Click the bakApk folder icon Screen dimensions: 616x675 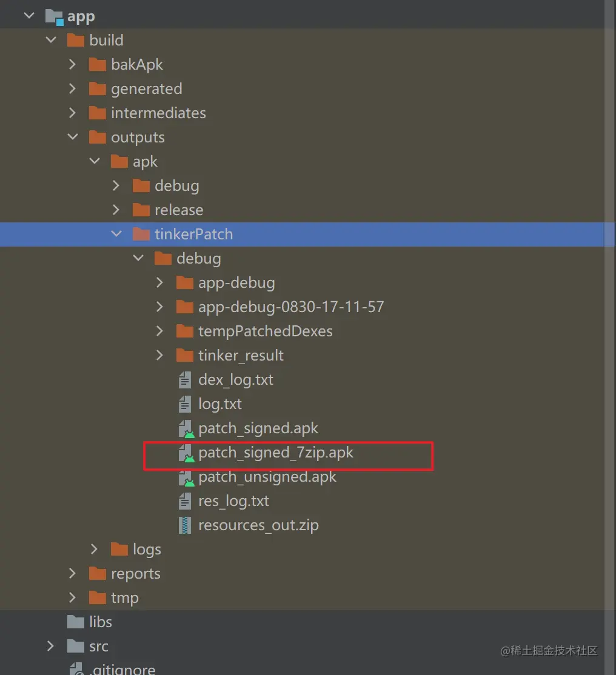pyautogui.click(x=98, y=65)
